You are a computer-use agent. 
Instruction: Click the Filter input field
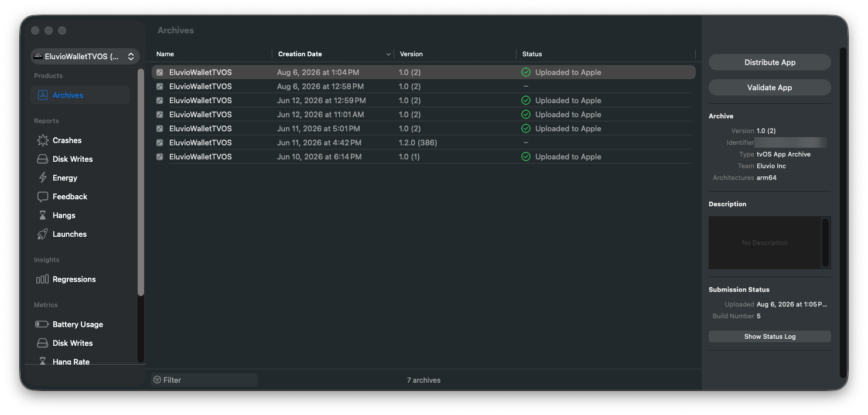(x=204, y=380)
